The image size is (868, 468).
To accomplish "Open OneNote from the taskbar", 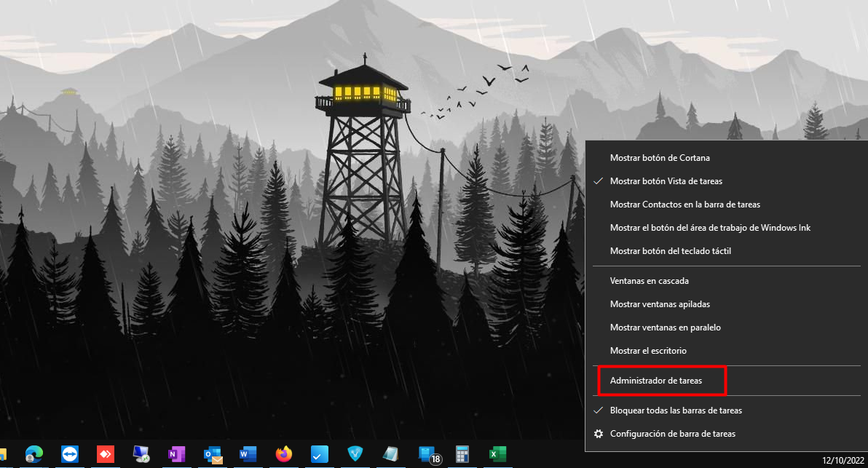I will (x=177, y=454).
